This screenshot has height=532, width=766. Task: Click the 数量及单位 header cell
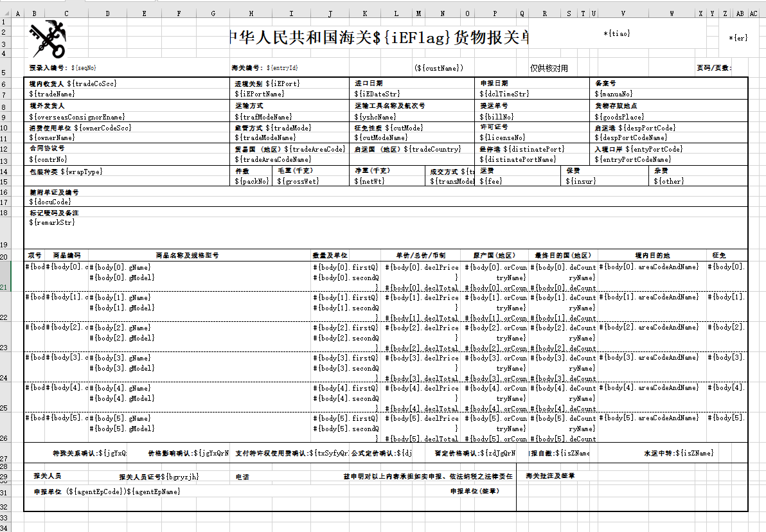tap(330, 255)
